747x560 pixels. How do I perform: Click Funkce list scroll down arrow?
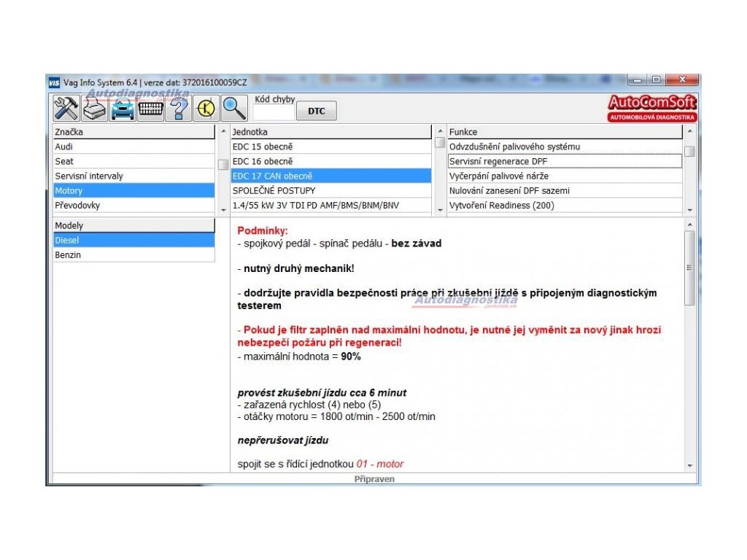pyautogui.click(x=689, y=210)
